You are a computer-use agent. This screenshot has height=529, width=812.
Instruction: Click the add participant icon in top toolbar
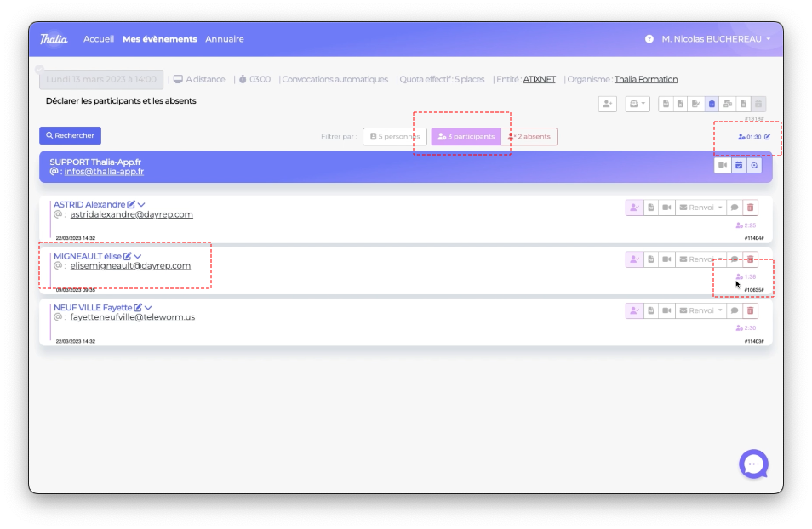[x=607, y=104]
